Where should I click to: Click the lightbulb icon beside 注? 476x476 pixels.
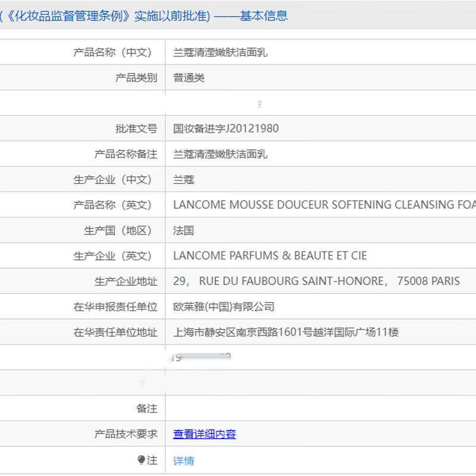click(141, 460)
